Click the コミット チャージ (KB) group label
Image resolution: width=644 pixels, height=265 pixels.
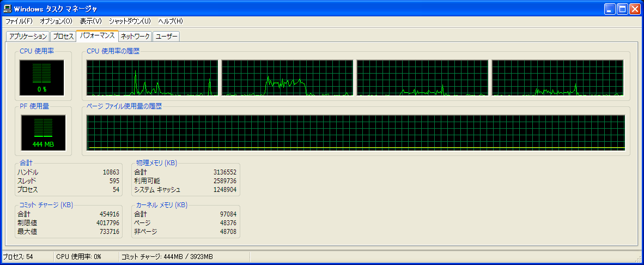pyautogui.click(x=46, y=205)
